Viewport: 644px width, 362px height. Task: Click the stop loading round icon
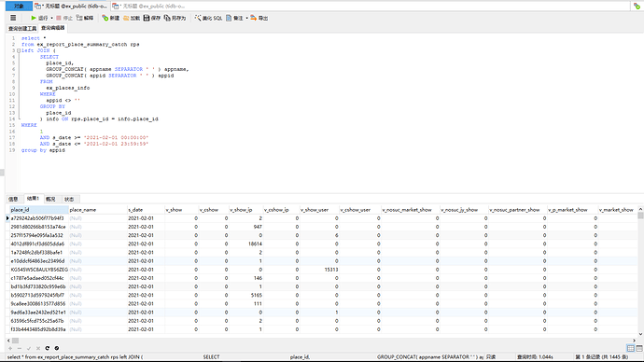(x=57, y=348)
